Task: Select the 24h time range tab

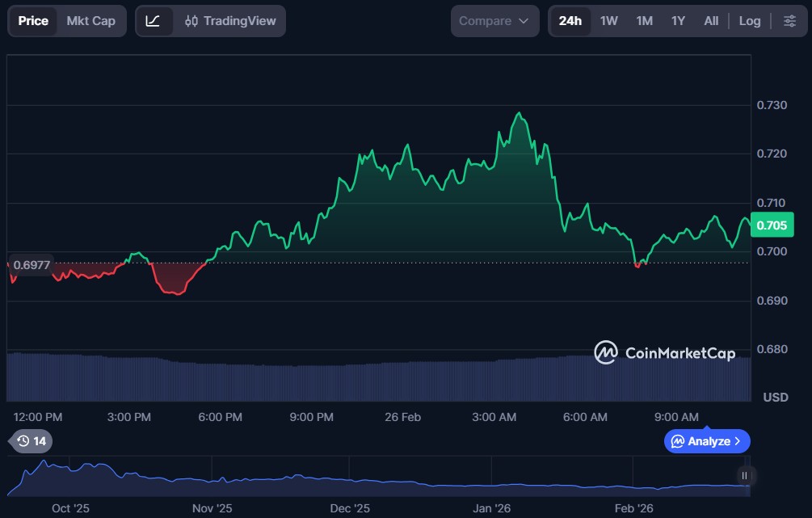Action: pos(570,21)
